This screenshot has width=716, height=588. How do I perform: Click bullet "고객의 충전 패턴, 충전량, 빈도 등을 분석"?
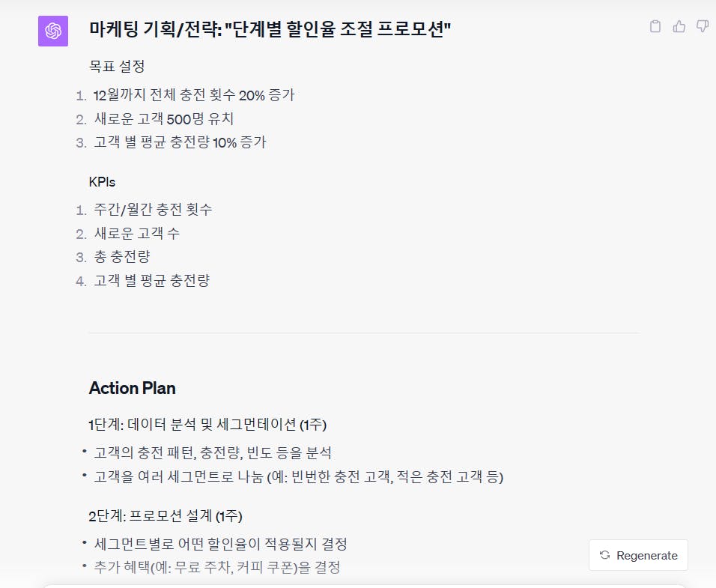pos(213,452)
